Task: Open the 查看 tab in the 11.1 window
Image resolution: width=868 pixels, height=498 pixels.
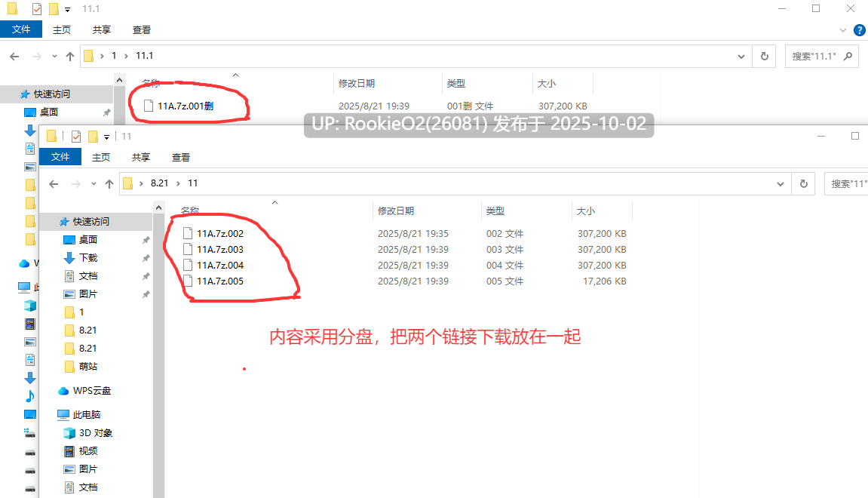Action: 141,30
